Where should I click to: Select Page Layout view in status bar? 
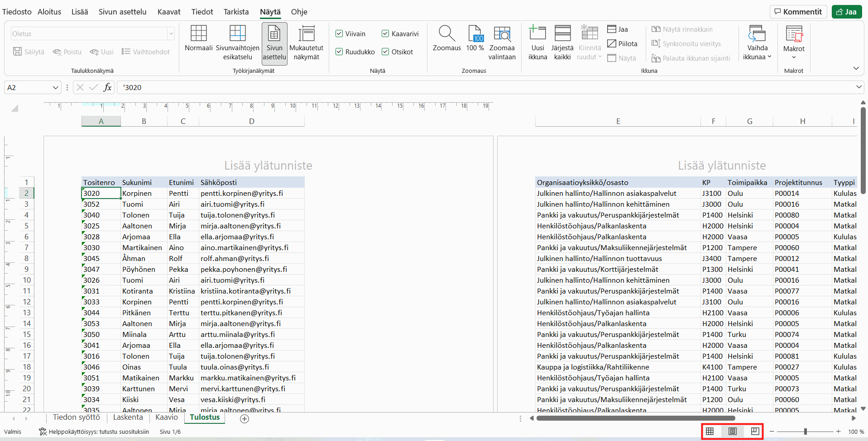pos(733,432)
